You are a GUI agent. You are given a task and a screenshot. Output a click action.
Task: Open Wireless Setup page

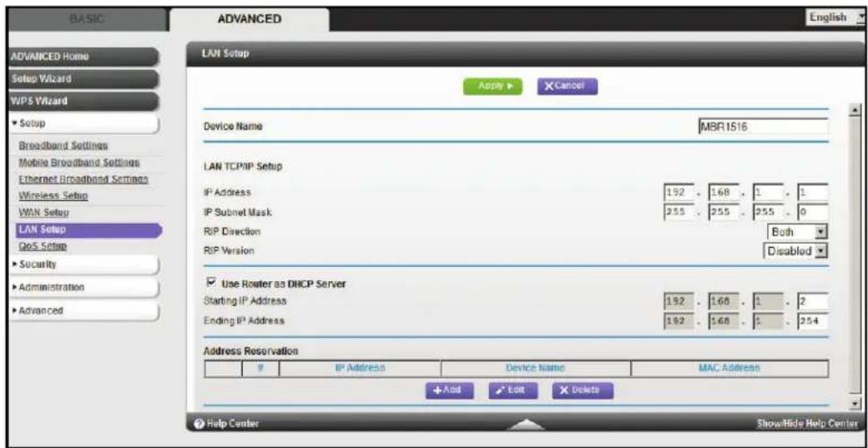pyautogui.click(x=53, y=196)
